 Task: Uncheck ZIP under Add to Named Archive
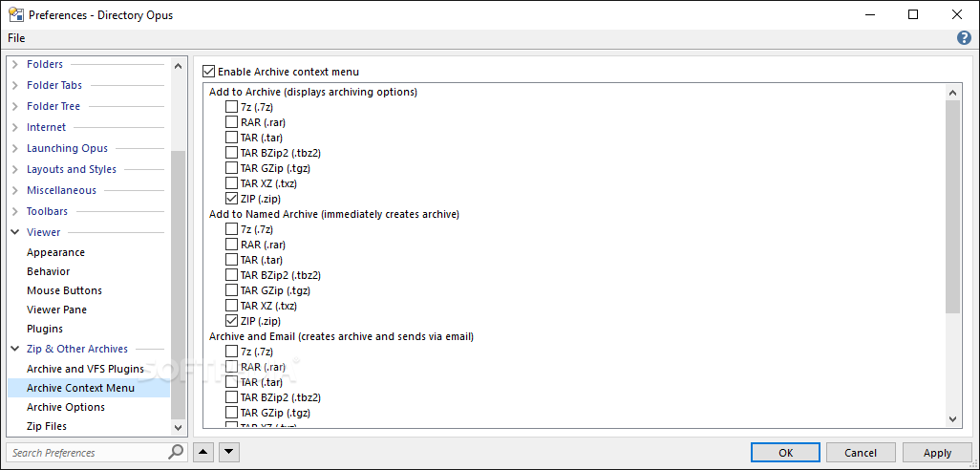[x=232, y=321]
